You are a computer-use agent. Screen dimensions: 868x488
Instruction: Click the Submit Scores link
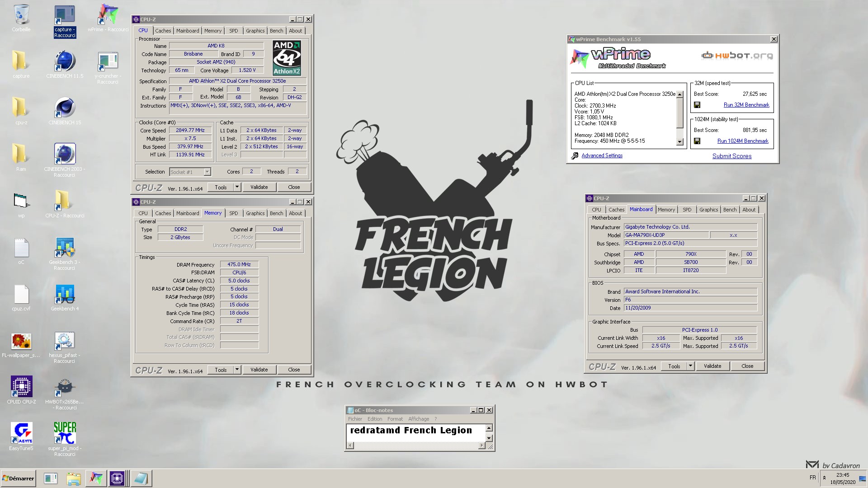point(732,156)
